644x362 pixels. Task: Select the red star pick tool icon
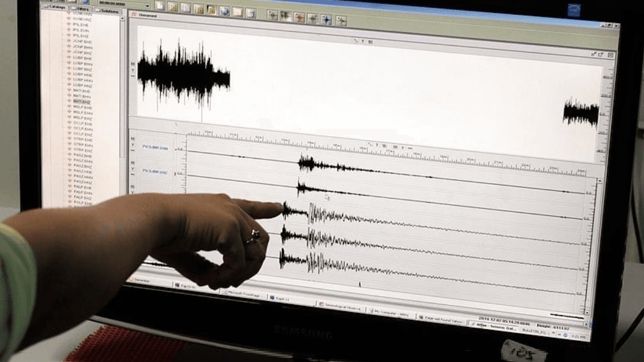tap(299, 17)
